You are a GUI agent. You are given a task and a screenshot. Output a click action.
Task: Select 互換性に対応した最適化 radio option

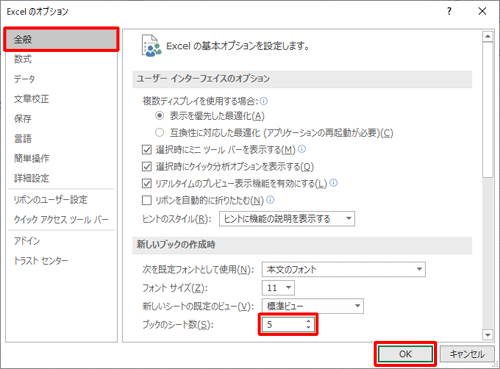point(160,133)
